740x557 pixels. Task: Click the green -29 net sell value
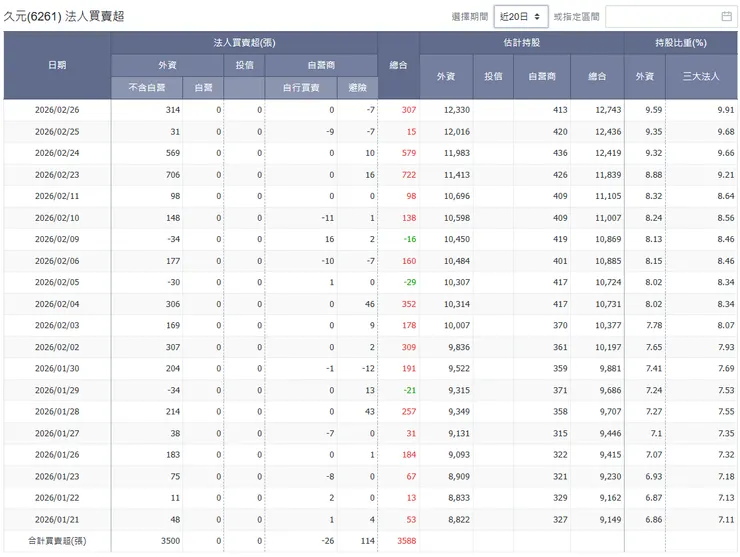(x=410, y=282)
